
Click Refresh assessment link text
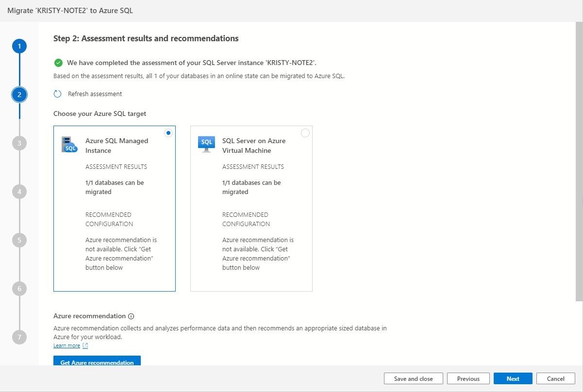coord(95,94)
